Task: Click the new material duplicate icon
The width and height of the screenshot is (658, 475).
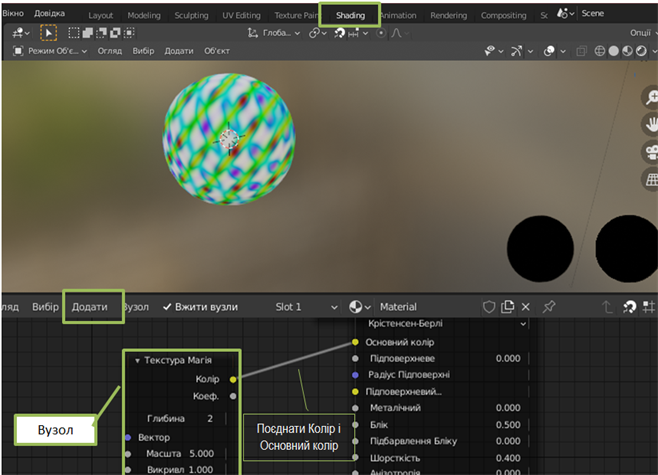Action: 507,307
